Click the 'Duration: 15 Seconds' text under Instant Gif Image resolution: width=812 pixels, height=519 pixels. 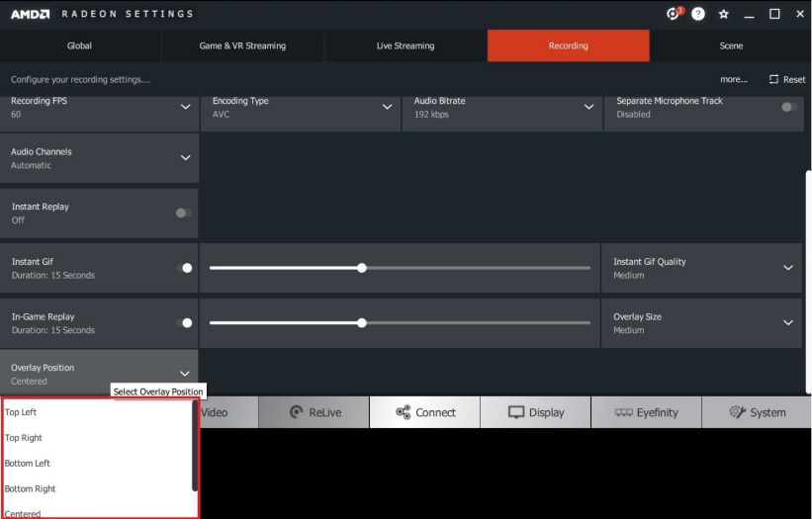tap(53, 275)
